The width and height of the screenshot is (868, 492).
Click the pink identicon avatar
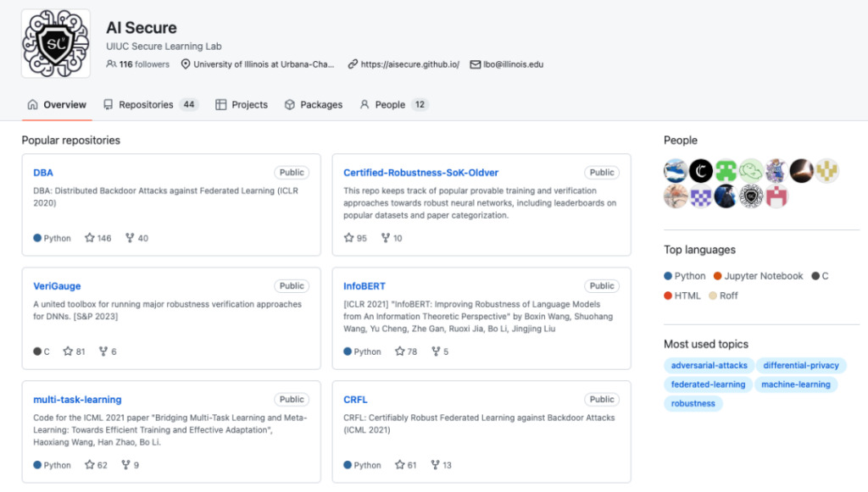point(776,196)
